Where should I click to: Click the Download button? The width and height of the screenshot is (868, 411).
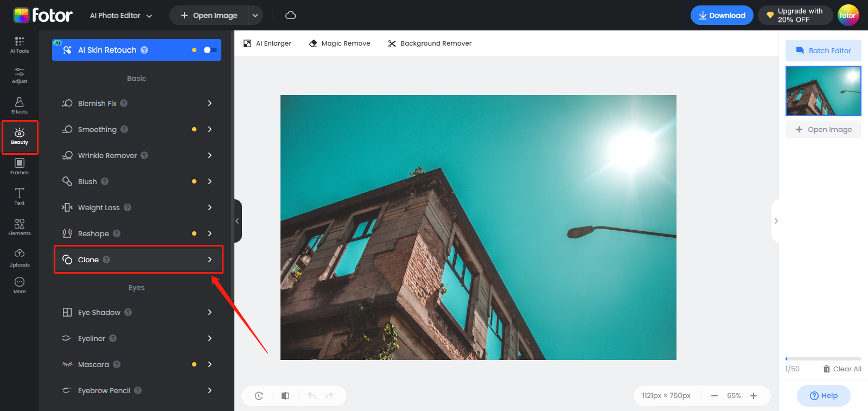(722, 15)
